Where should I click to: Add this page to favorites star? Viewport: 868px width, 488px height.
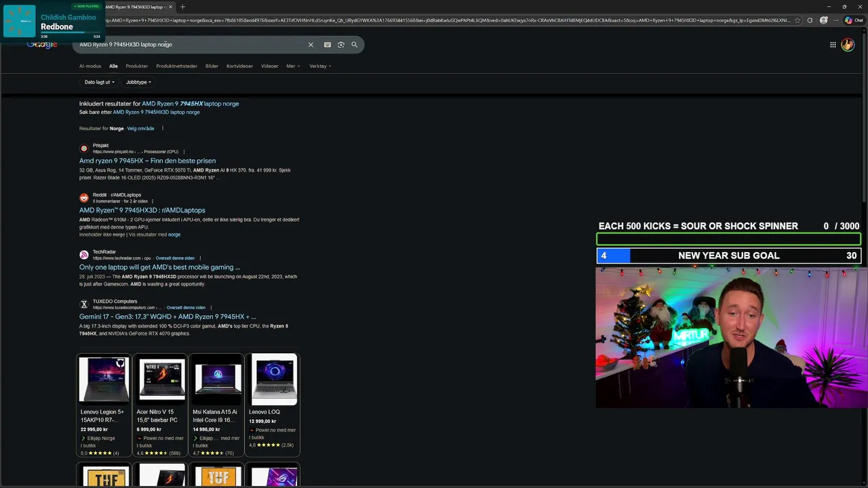click(x=797, y=20)
